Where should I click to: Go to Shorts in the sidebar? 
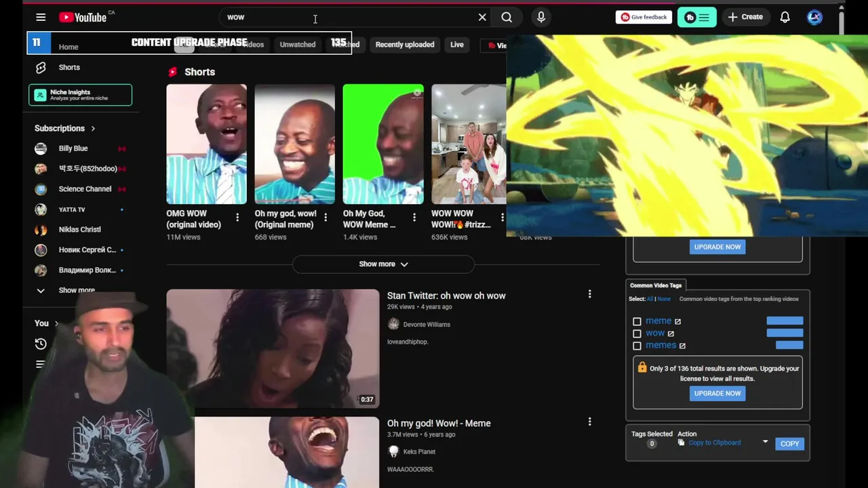[69, 67]
